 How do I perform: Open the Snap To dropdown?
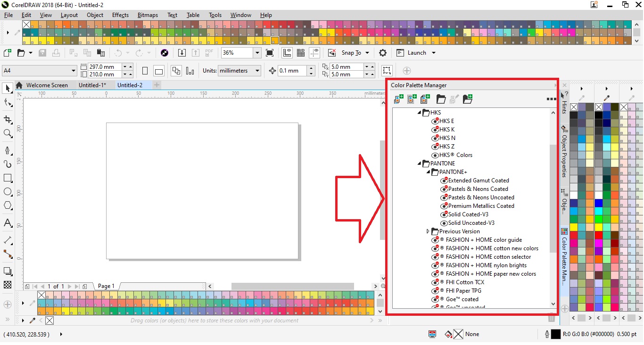[x=367, y=53]
